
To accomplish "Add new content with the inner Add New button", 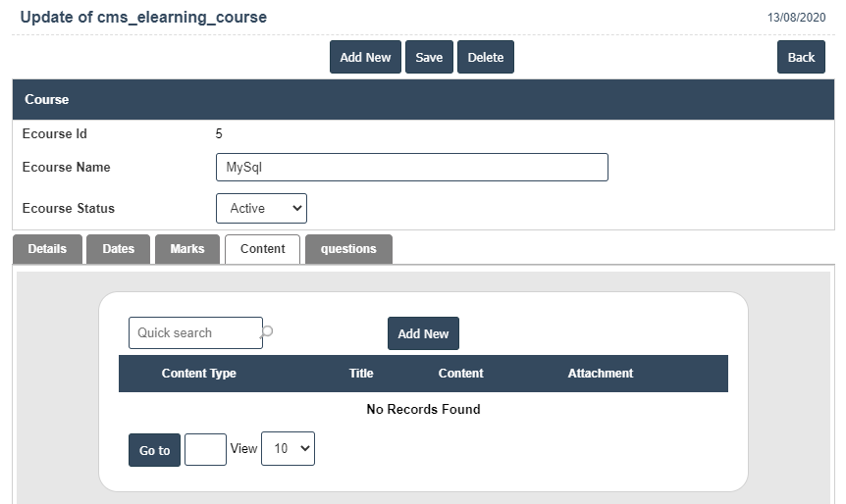I will coord(423,333).
